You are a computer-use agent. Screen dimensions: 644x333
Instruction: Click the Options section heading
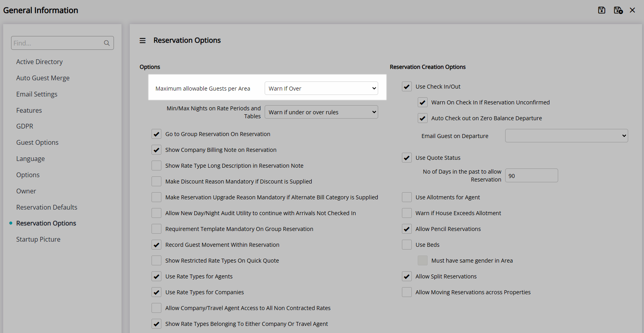[x=150, y=67]
